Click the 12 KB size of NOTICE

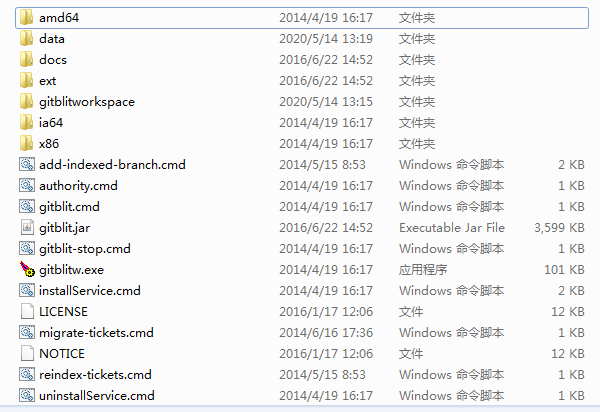(568, 354)
